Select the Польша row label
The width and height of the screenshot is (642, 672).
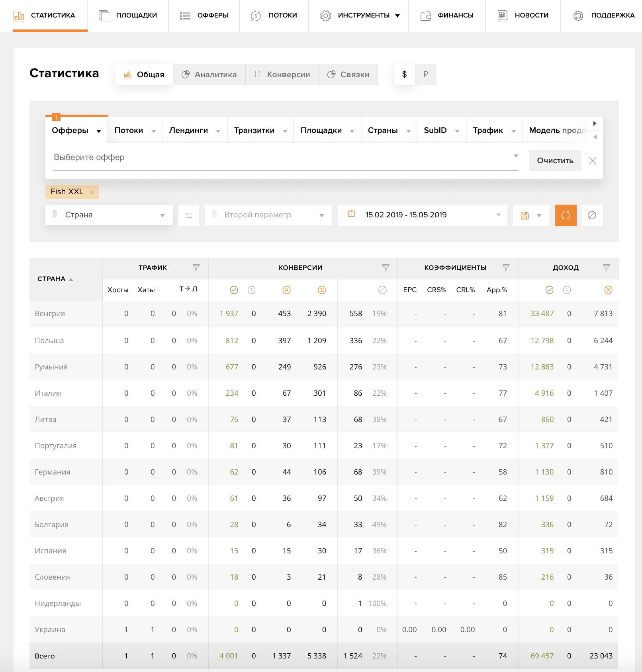pyautogui.click(x=49, y=341)
